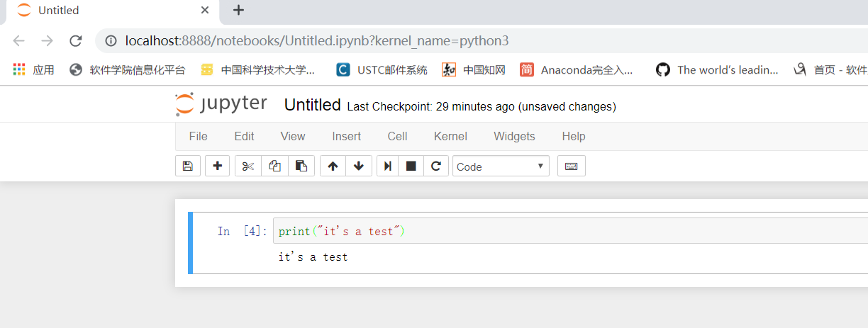
Task: Expand the Code cell type dropdown
Action: tap(501, 166)
